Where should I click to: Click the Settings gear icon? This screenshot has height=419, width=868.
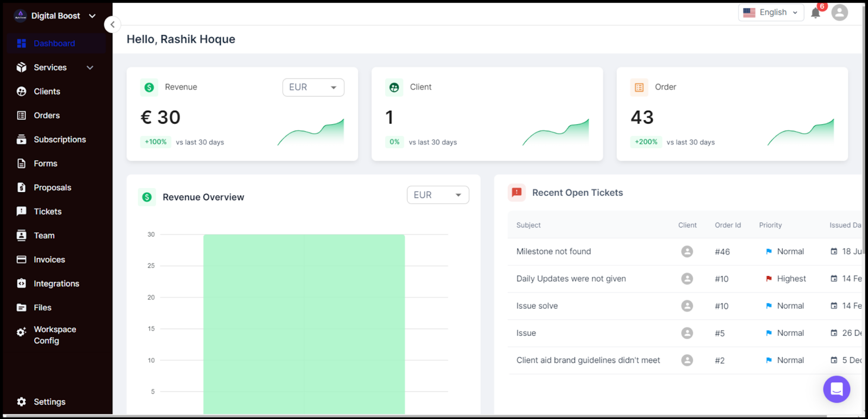pos(21,402)
